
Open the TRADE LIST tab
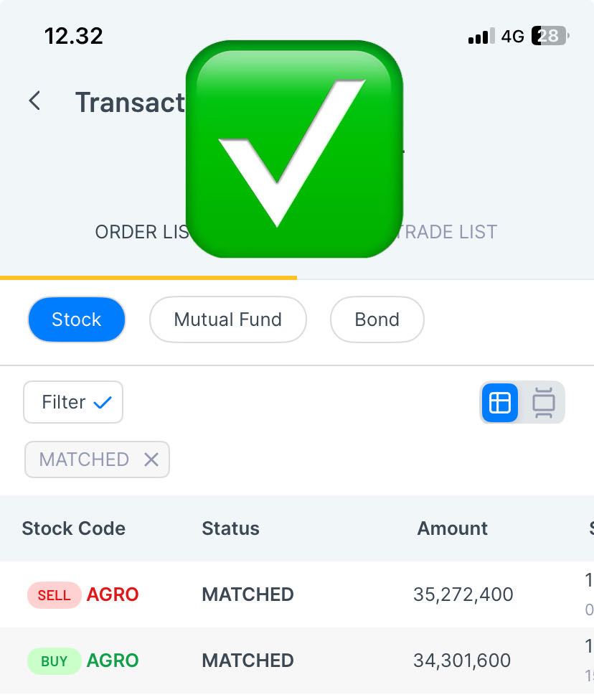click(x=446, y=232)
